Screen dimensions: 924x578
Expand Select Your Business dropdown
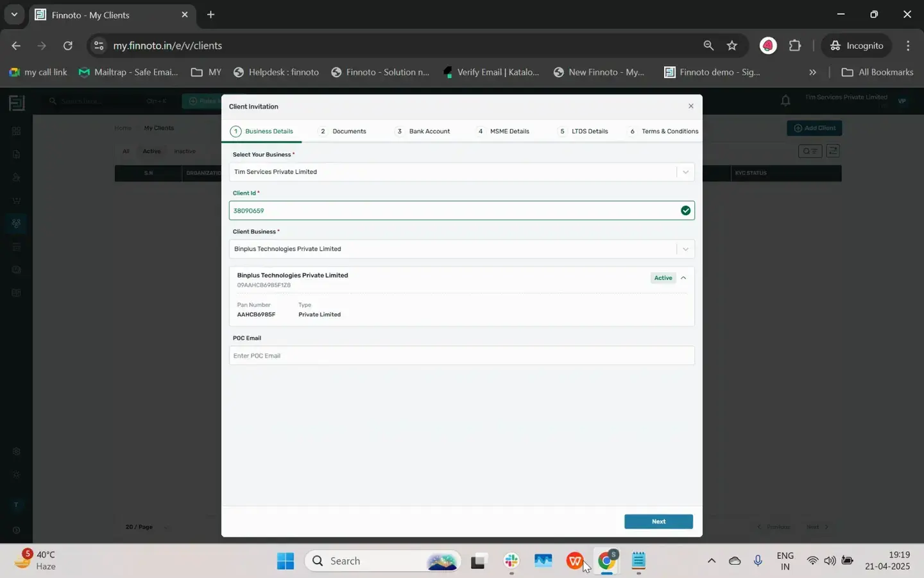click(x=685, y=172)
